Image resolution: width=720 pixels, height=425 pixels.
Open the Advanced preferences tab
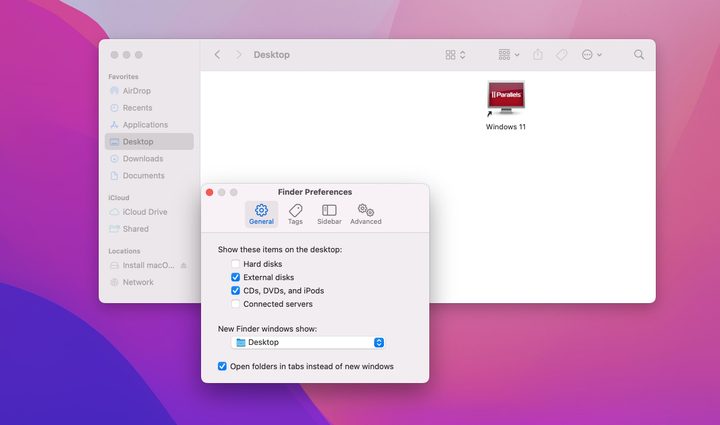tap(366, 214)
